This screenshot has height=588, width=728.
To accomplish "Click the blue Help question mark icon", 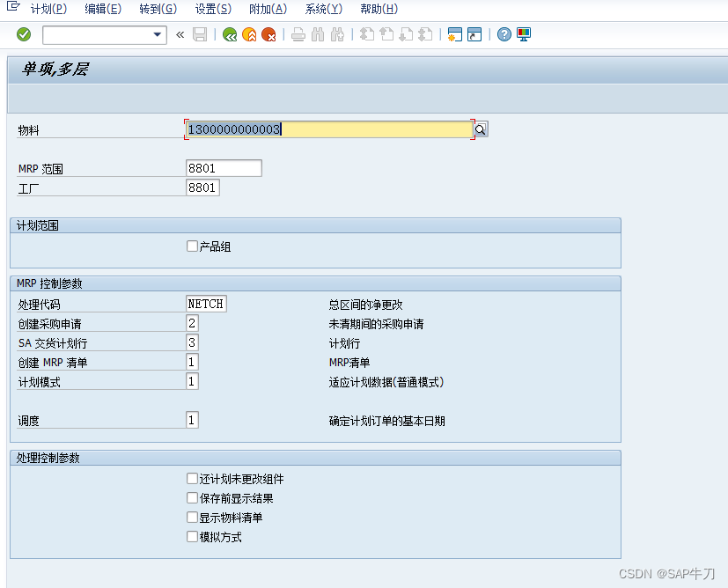I will [x=504, y=34].
